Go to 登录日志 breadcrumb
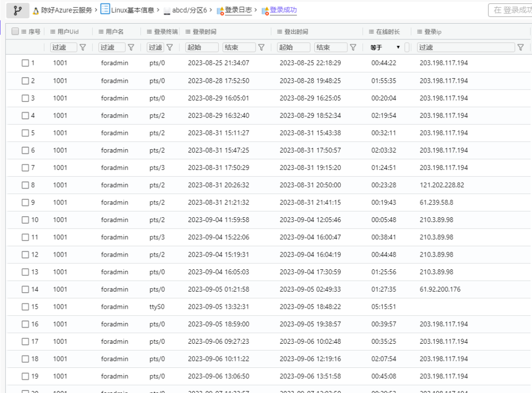This screenshot has height=393, width=532. (x=238, y=10)
